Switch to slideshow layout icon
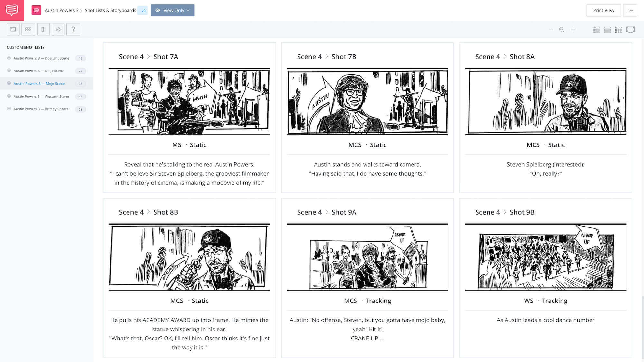The image size is (644, 362). click(630, 30)
